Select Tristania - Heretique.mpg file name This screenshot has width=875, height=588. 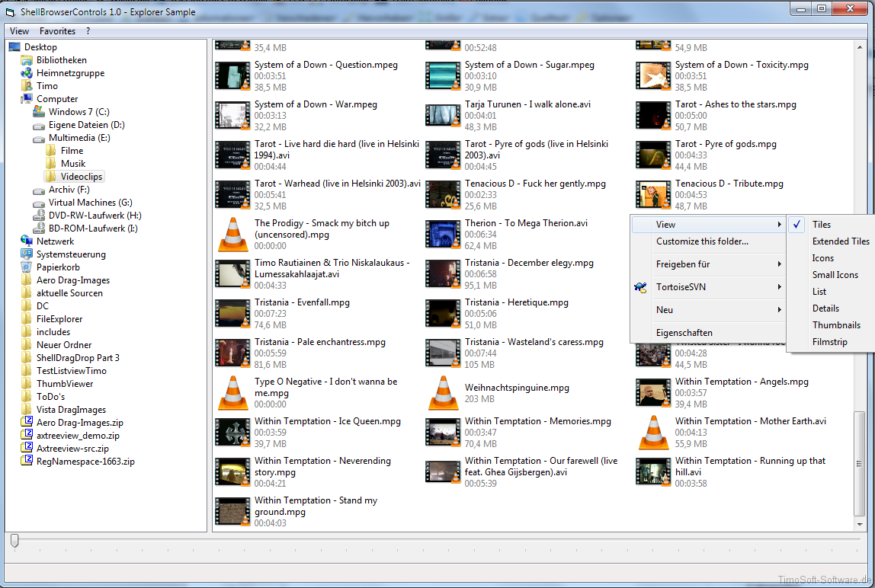(516, 302)
